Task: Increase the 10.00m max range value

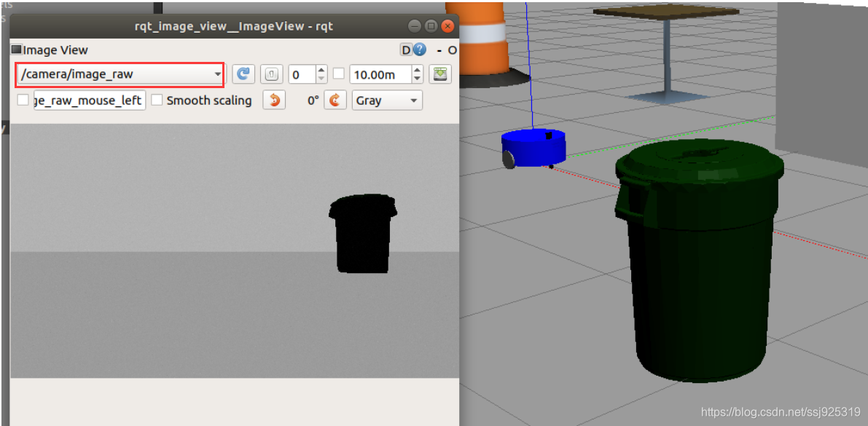Action: [x=418, y=70]
